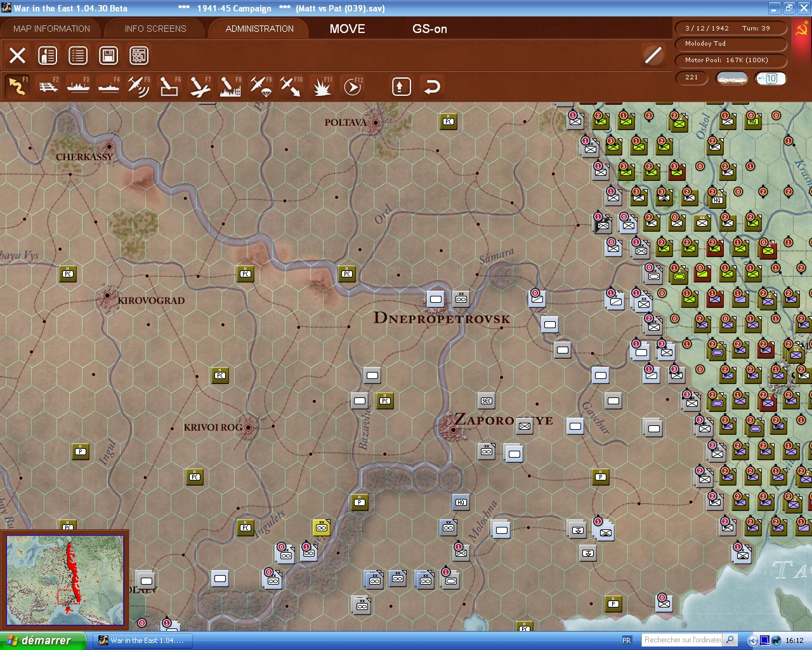
Task: Open the MAP INFORMATION tab
Action: [51, 29]
